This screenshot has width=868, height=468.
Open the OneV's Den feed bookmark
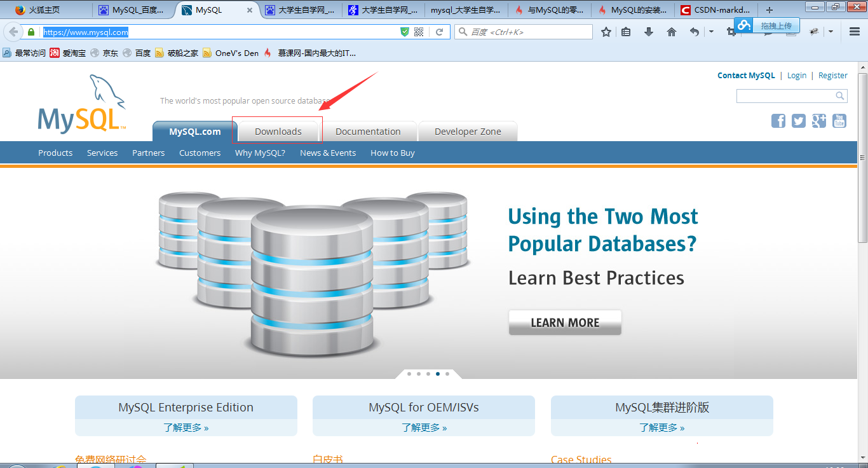tap(231, 53)
